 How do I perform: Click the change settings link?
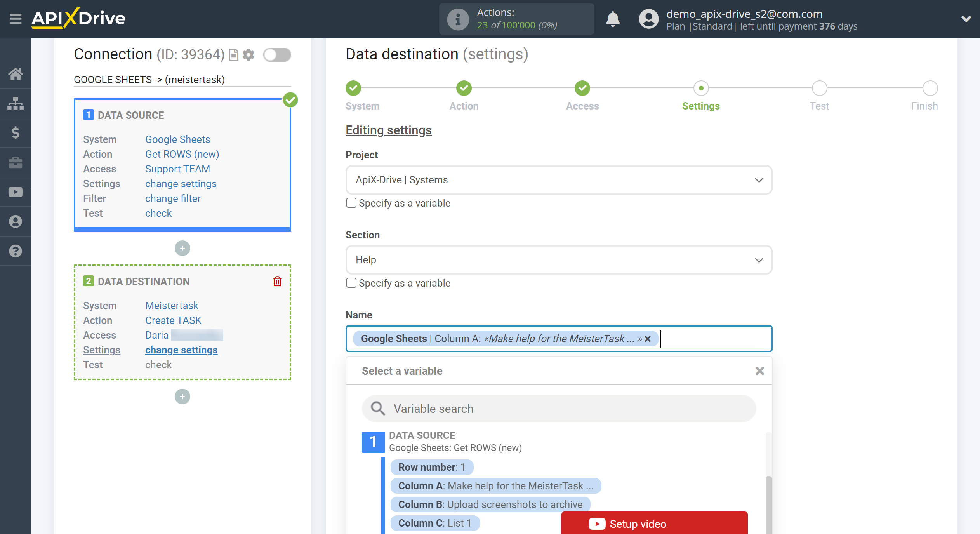coord(181,349)
